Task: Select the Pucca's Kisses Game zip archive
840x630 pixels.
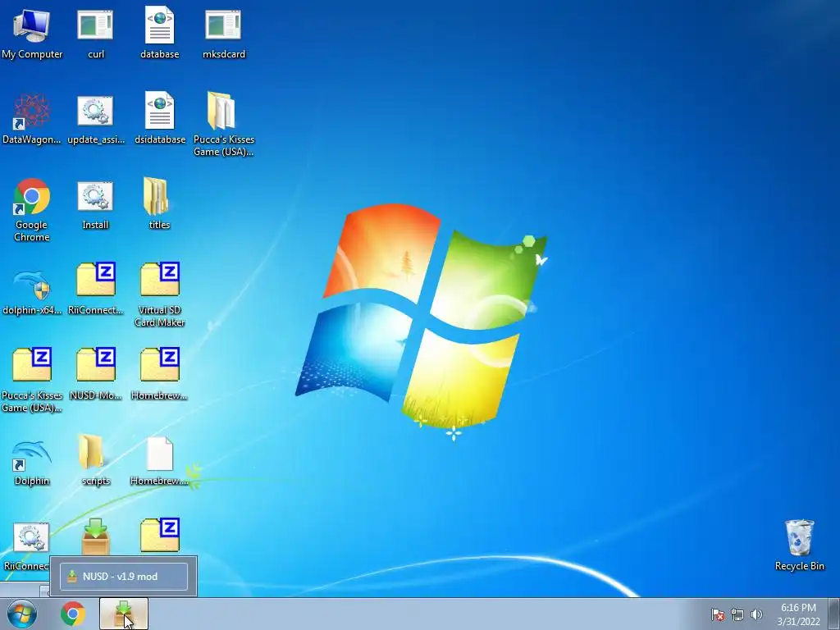Action: pos(32,381)
